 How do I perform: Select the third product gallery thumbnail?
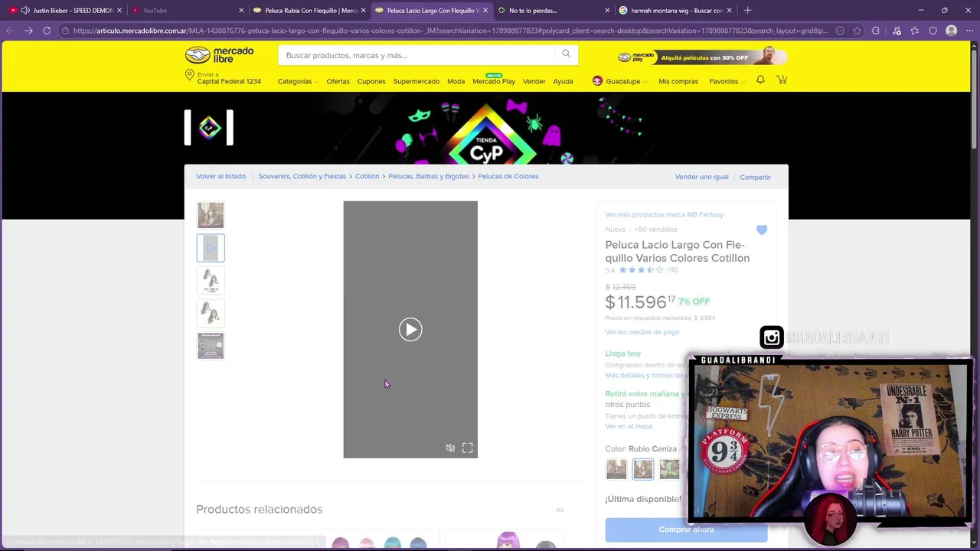[211, 281]
